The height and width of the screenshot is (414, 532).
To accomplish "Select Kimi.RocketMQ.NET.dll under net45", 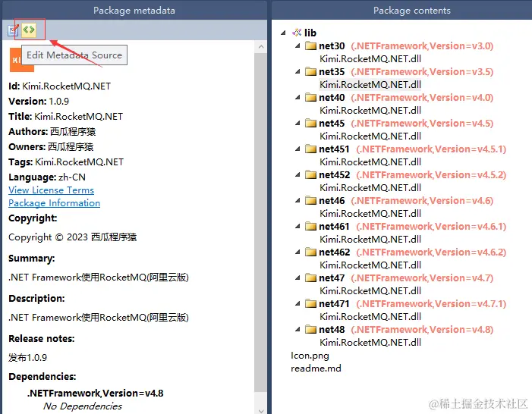I will 370,136.
